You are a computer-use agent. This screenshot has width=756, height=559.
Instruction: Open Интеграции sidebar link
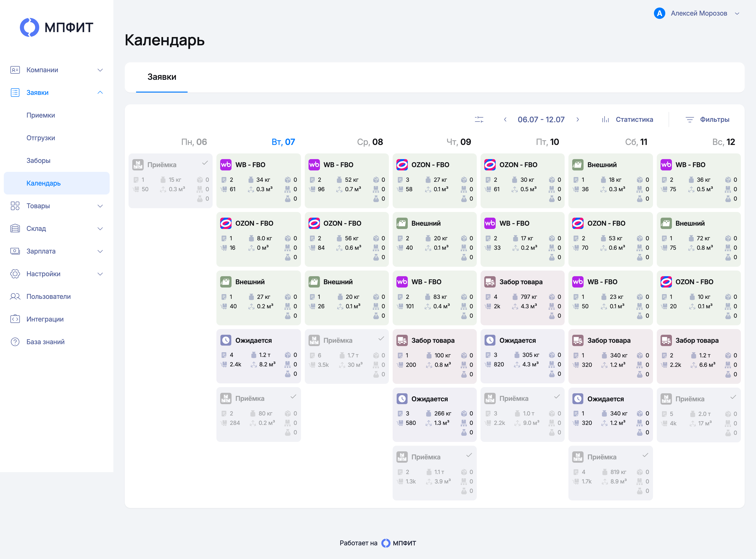coord(45,319)
